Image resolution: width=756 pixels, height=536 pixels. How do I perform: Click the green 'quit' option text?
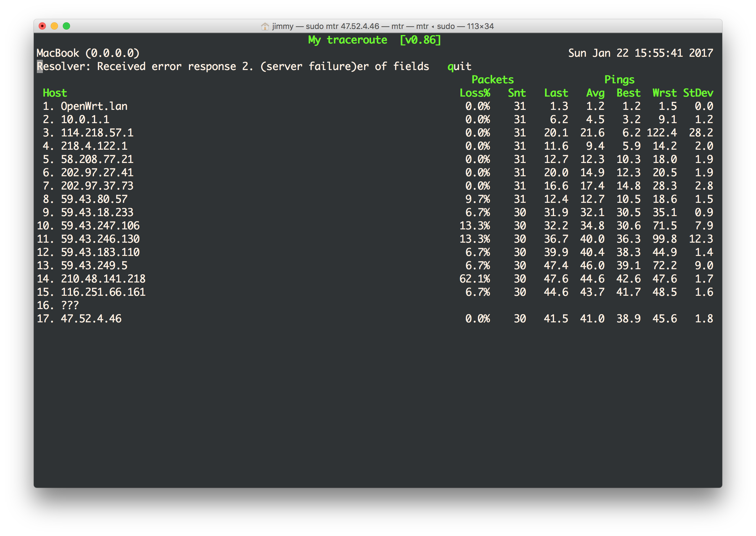(x=459, y=67)
